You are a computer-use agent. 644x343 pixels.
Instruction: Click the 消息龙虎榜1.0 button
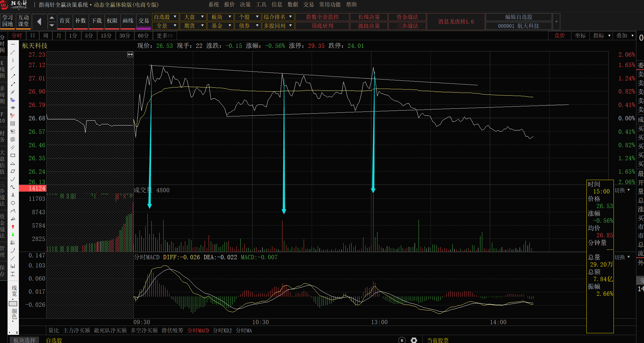[x=456, y=21]
